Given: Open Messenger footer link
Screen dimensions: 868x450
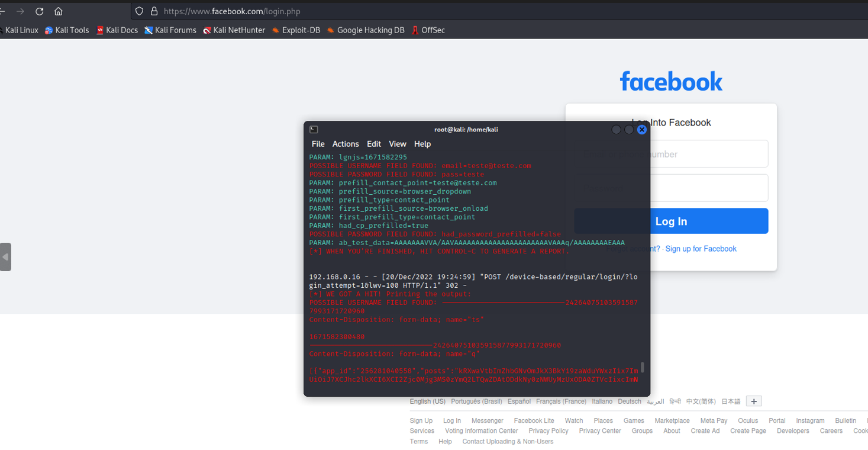Looking at the screenshot, I should (x=488, y=421).
